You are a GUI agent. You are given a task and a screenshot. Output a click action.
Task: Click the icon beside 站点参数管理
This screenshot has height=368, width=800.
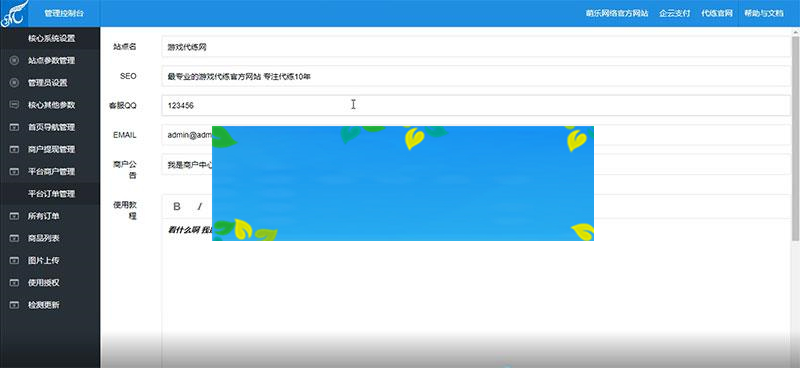(x=14, y=61)
